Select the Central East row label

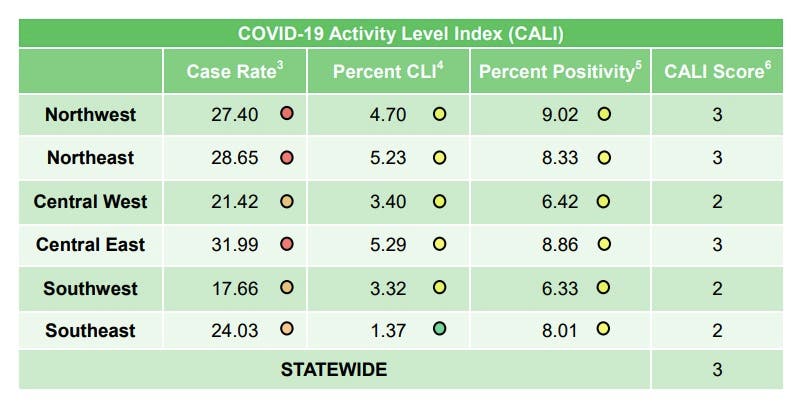[x=90, y=245]
